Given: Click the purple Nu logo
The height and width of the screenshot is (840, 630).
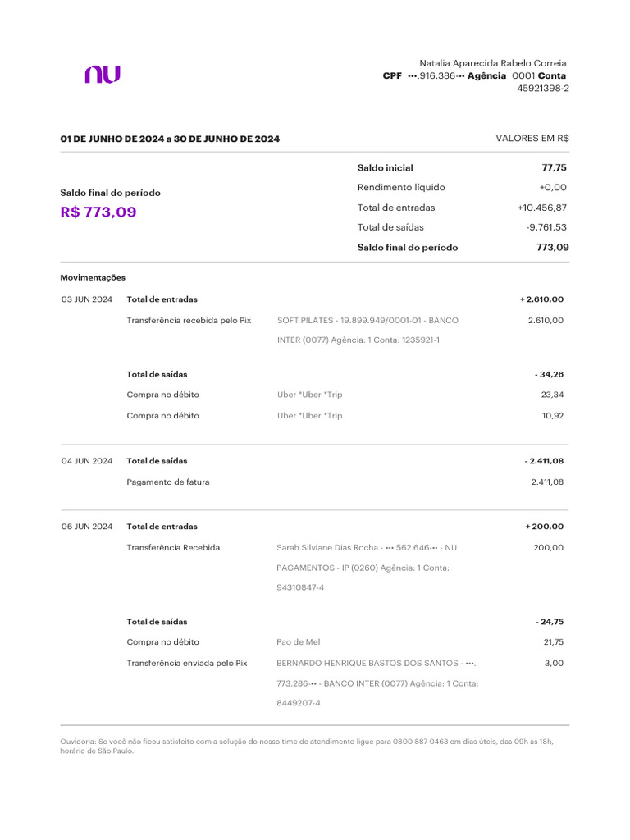Looking at the screenshot, I should click(103, 75).
